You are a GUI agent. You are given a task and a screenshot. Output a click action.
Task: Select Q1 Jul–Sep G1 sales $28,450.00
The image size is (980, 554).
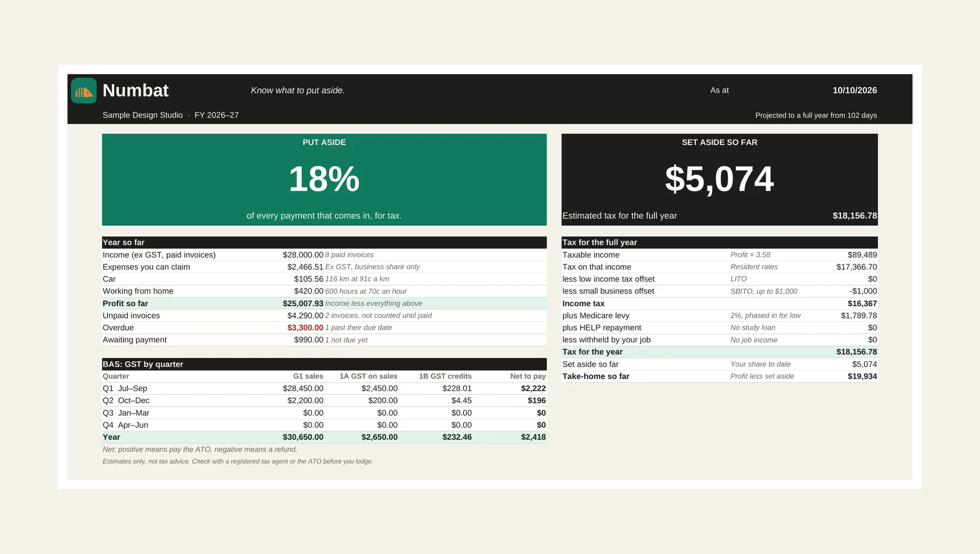[x=303, y=388]
